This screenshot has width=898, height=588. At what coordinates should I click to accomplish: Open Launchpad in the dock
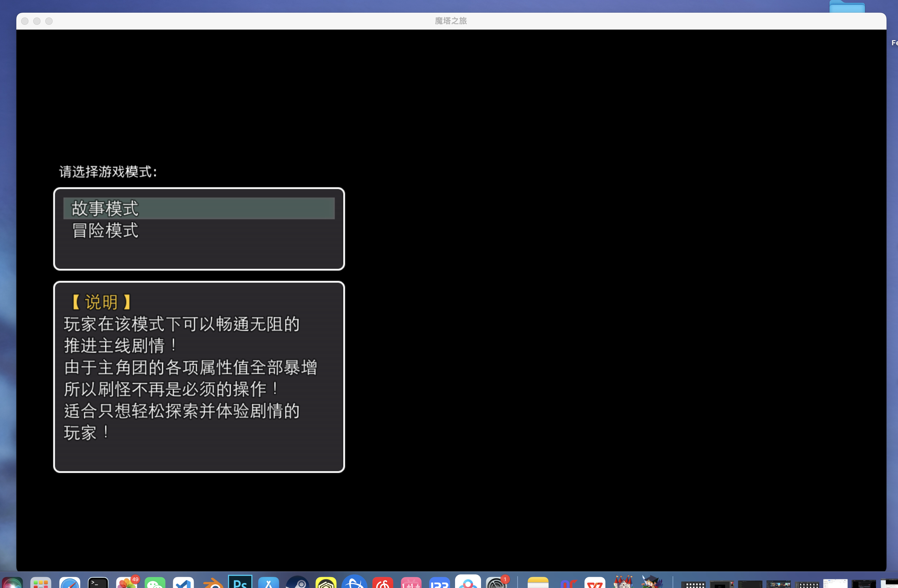(x=41, y=583)
